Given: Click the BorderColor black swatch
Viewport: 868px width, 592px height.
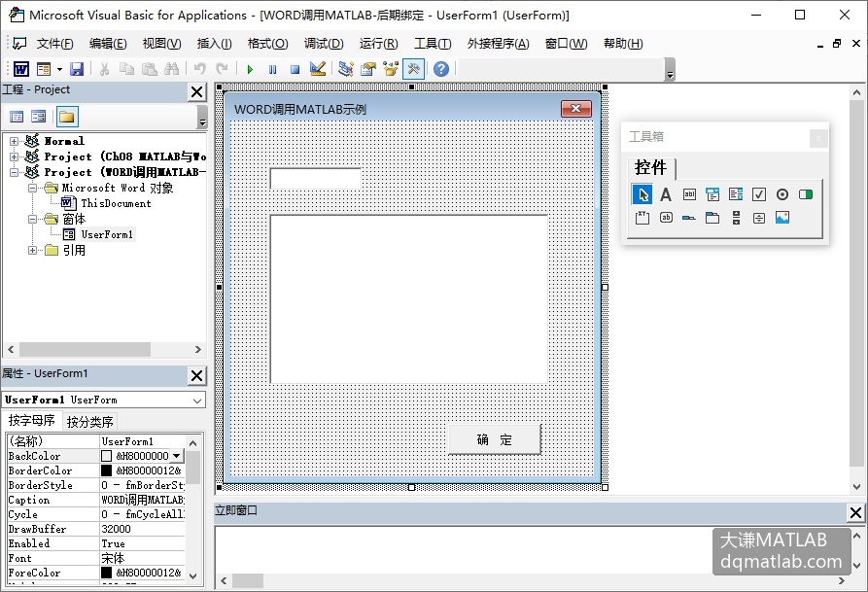Looking at the screenshot, I should tap(106, 470).
